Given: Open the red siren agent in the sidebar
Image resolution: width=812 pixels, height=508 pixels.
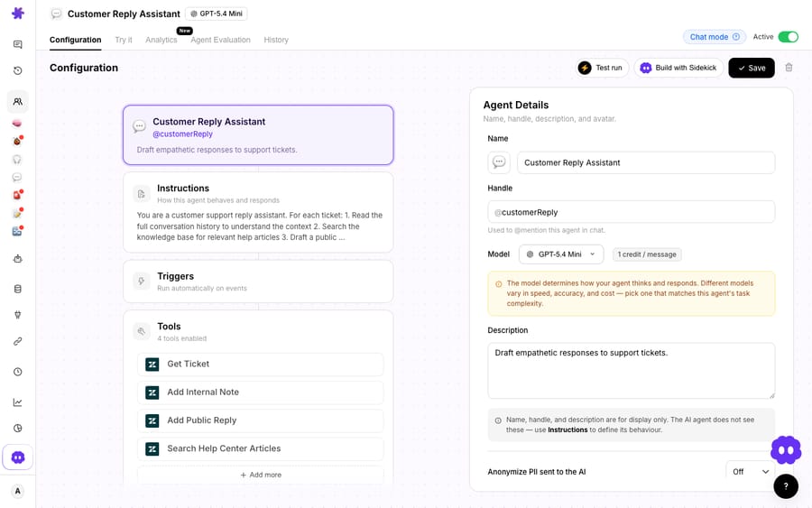Looking at the screenshot, I should click(x=17, y=195).
